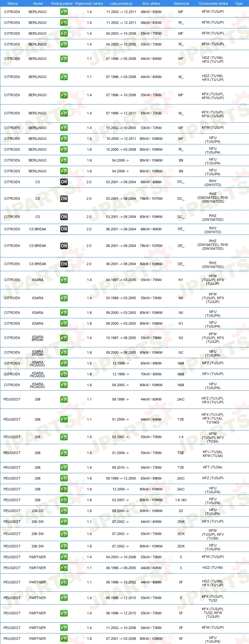249x644 pixels.
Task: Click petrol PB icon for Peugeot 206 CC row
Action: 64,511
